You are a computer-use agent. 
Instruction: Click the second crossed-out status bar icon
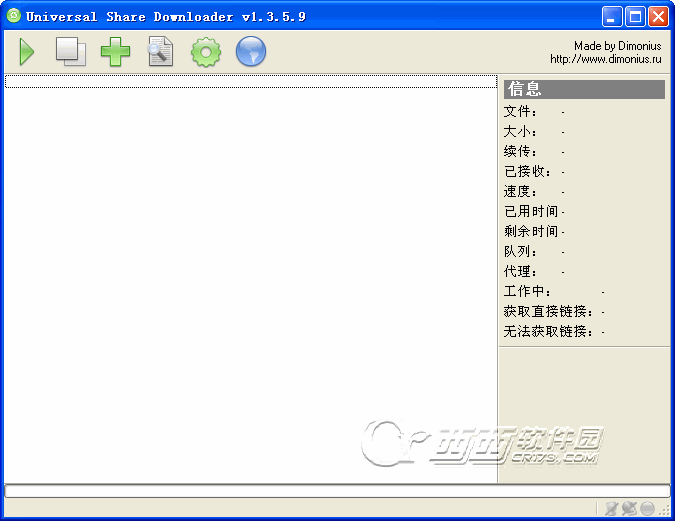pyautogui.click(x=629, y=509)
